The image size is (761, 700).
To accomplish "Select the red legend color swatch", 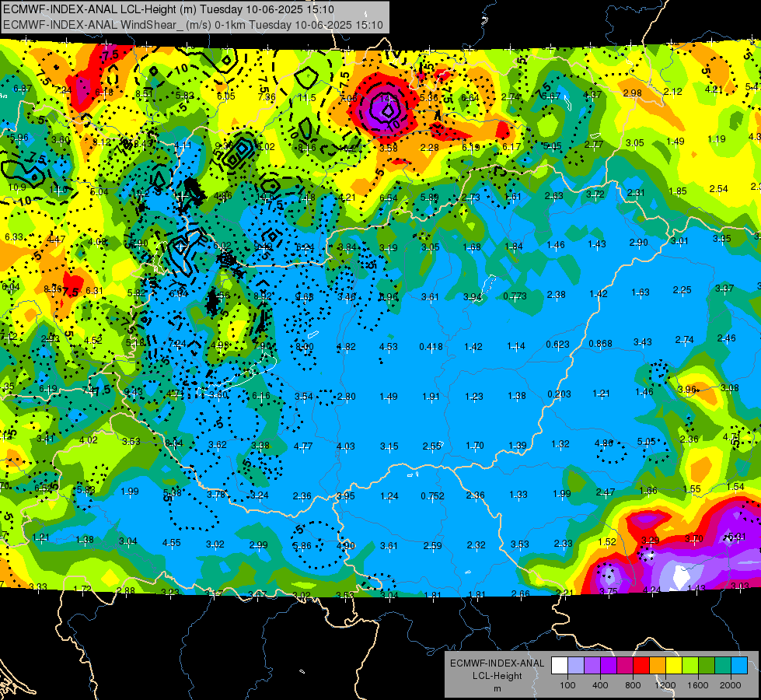I will tap(641, 666).
